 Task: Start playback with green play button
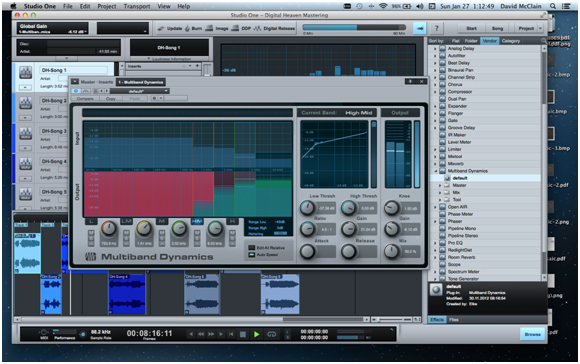pyautogui.click(x=256, y=334)
